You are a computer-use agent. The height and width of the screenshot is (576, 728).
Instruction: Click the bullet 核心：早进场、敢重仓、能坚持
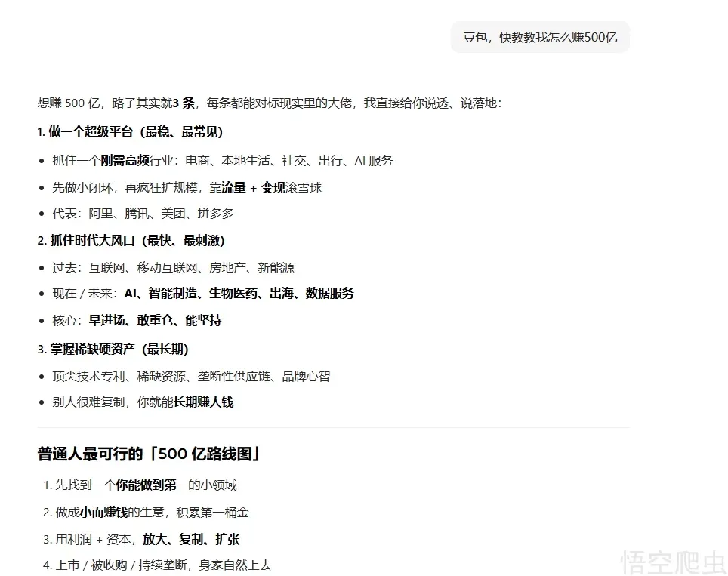(x=137, y=320)
